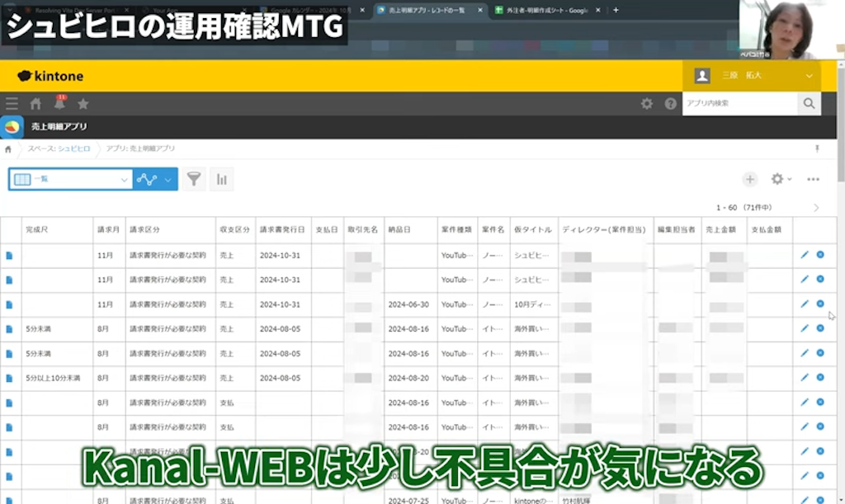Open the settings gear in the black navigation bar

click(648, 104)
